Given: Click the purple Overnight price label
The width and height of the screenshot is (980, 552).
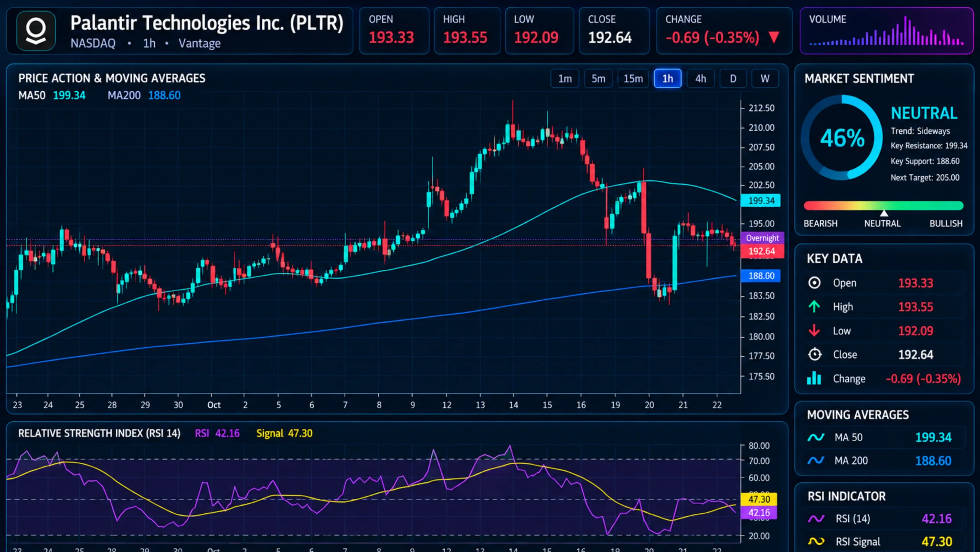Looking at the screenshot, I should click(762, 238).
